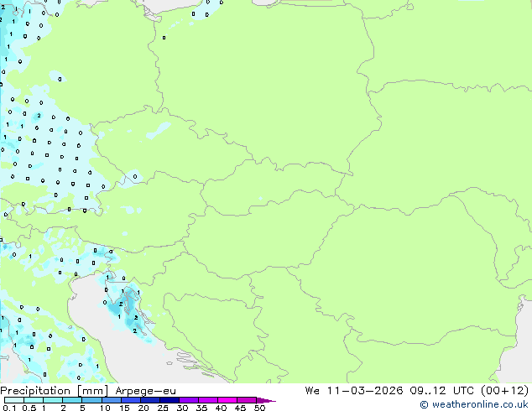Click the '50' legend scale value
The width and height of the screenshot is (532, 411).
pyautogui.click(x=260, y=408)
